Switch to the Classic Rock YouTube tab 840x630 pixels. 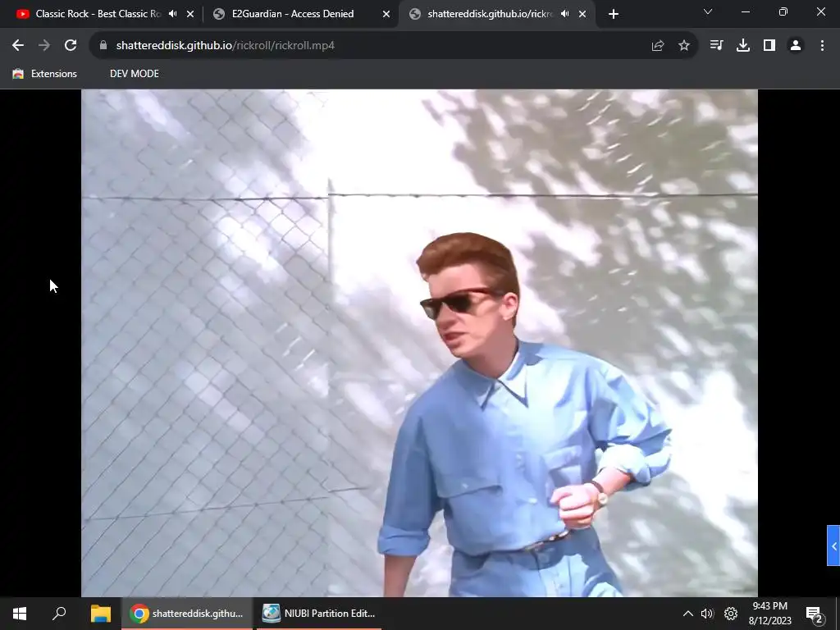point(98,14)
